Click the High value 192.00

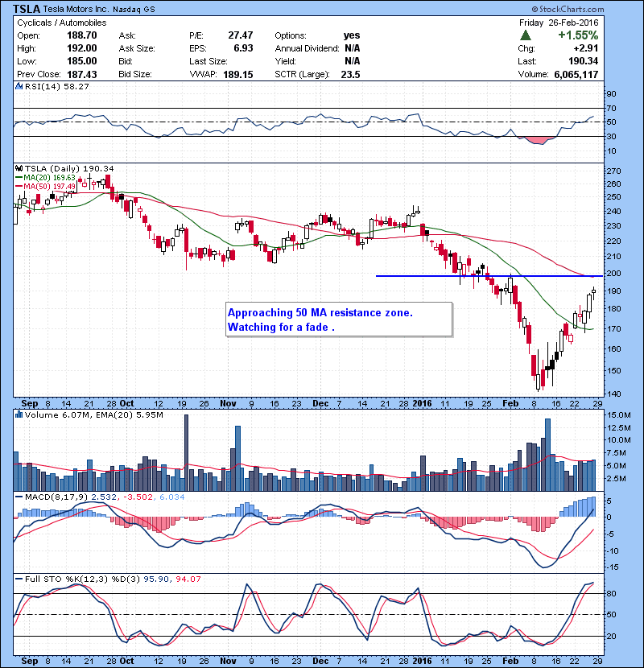pos(82,48)
